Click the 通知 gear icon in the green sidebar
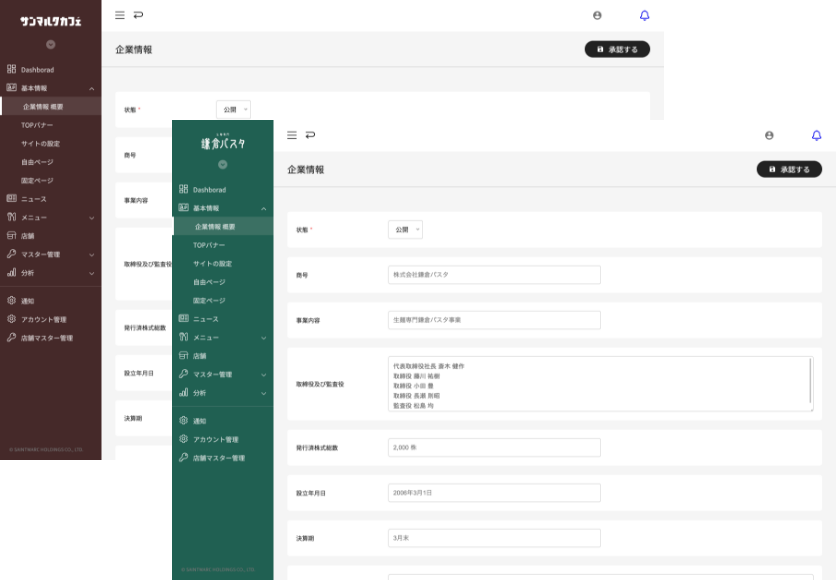This screenshot has width=836, height=580. pyautogui.click(x=183, y=421)
